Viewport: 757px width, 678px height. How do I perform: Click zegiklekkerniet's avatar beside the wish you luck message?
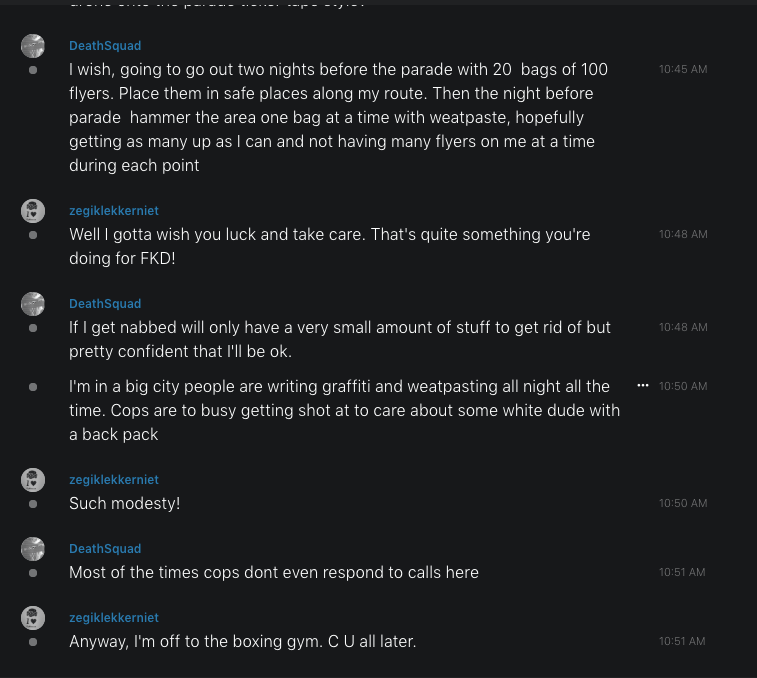pyautogui.click(x=33, y=211)
